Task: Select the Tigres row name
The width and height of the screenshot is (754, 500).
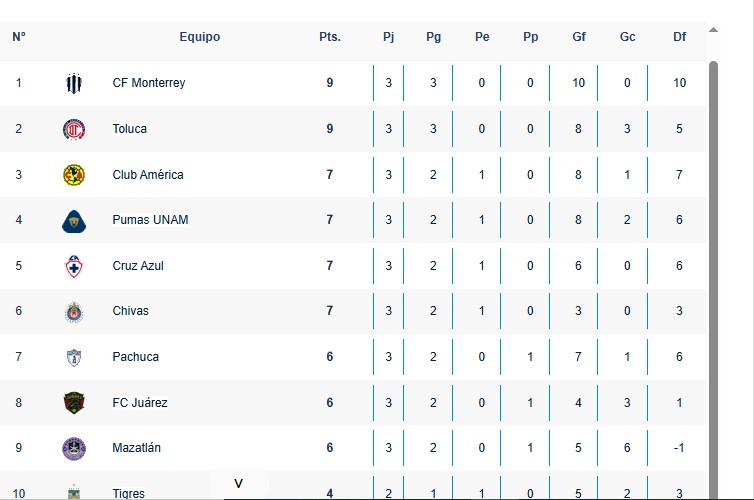Action: tap(128, 493)
